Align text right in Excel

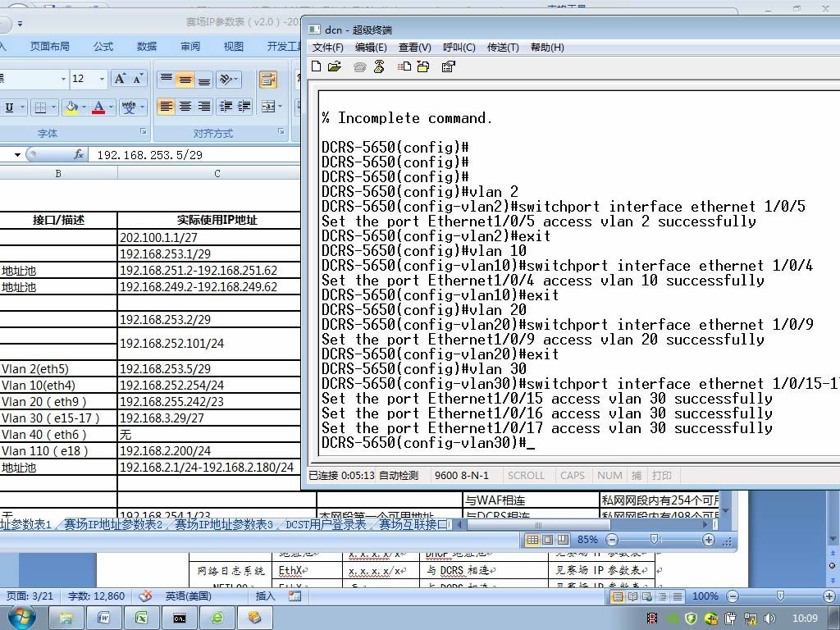204,106
